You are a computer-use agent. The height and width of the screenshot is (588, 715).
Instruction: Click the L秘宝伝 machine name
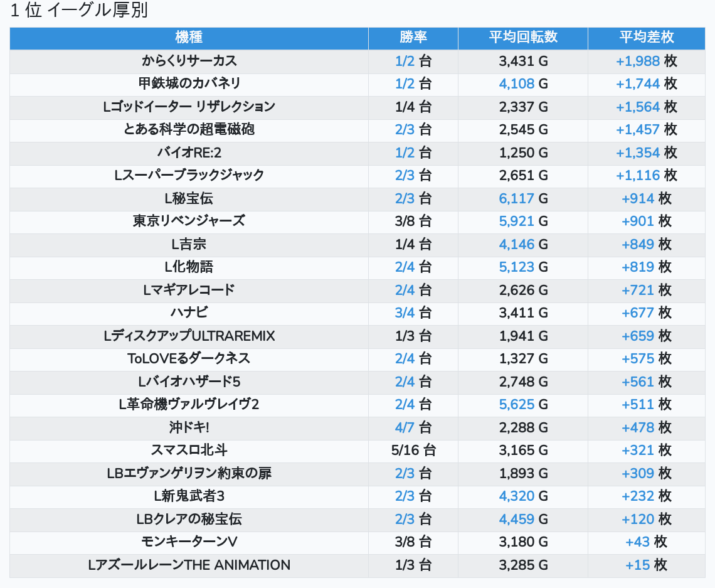(x=189, y=198)
